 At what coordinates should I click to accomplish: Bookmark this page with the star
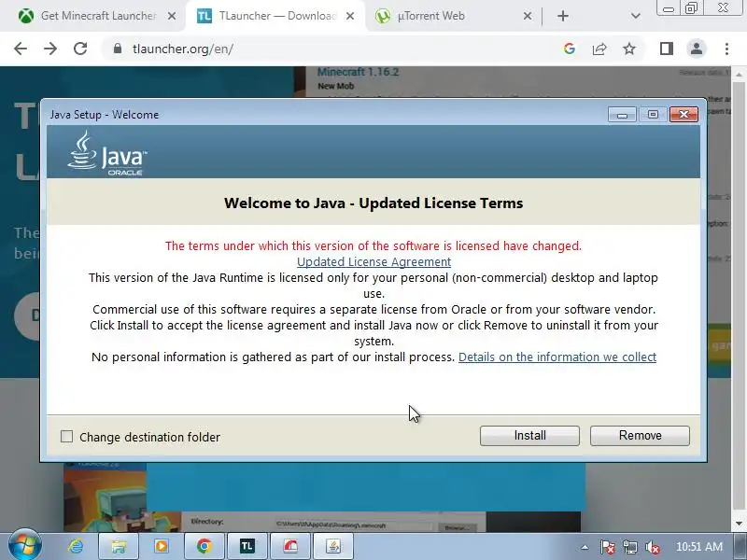click(x=629, y=49)
